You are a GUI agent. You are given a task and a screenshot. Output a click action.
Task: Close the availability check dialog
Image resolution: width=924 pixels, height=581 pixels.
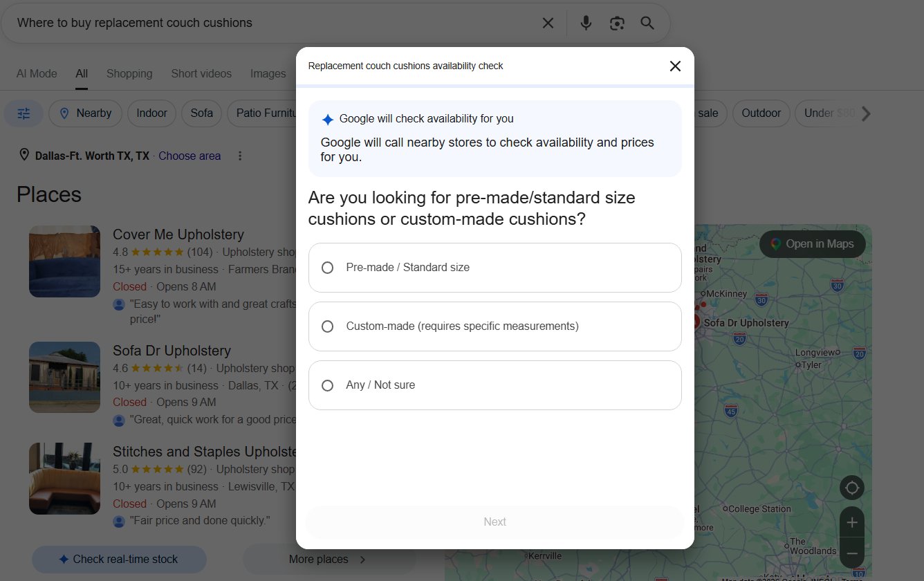[x=675, y=66]
